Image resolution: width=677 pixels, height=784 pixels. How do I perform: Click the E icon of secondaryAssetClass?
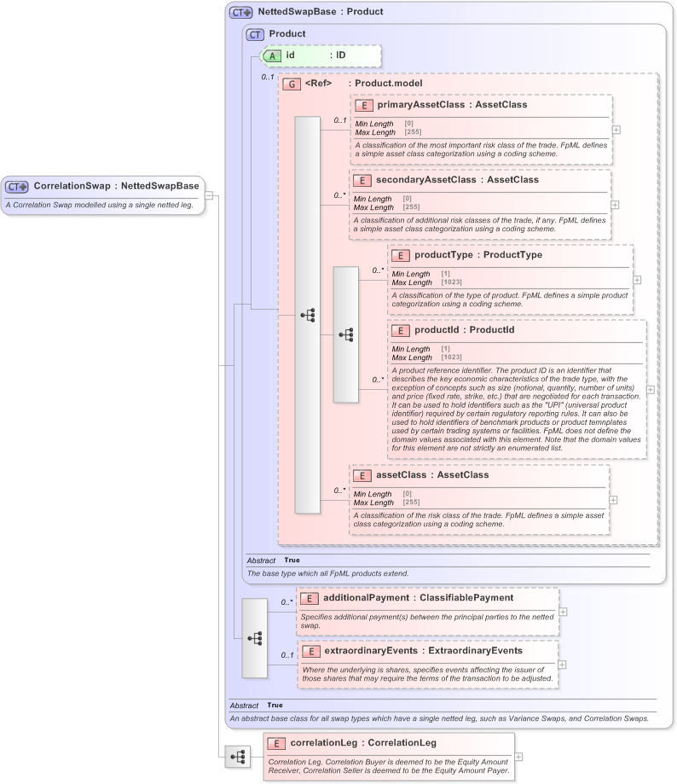[x=362, y=181]
